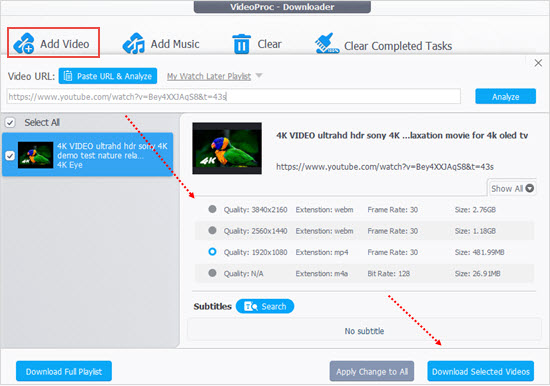Toggle the Select All checkbox

(10, 122)
